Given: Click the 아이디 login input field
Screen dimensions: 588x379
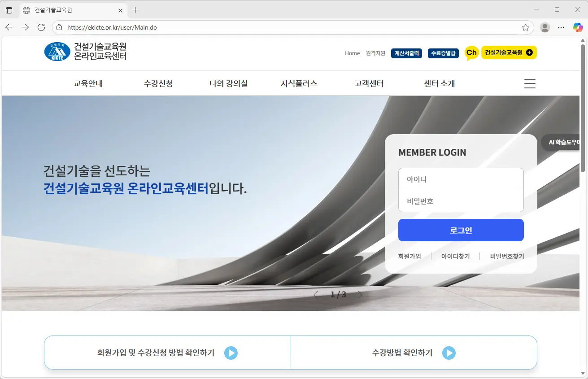Looking at the screenshot, I should [x=461, y=179].
